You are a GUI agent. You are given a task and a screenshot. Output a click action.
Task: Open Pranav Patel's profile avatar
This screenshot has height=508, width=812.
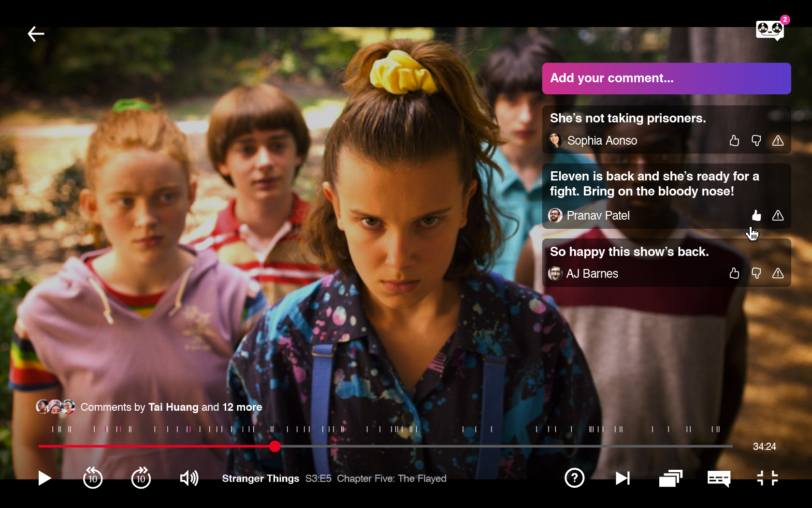[555, 215]
